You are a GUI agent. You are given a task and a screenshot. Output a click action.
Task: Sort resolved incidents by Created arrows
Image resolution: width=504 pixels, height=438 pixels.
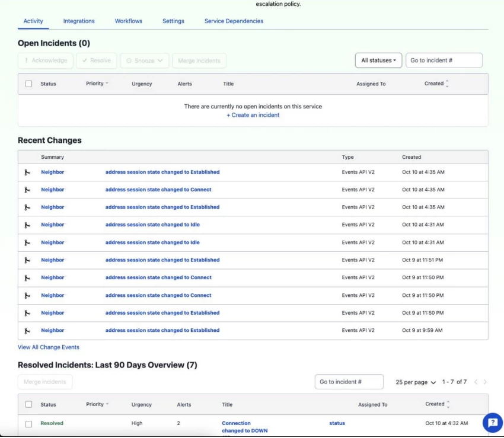[x=448, y=404]
